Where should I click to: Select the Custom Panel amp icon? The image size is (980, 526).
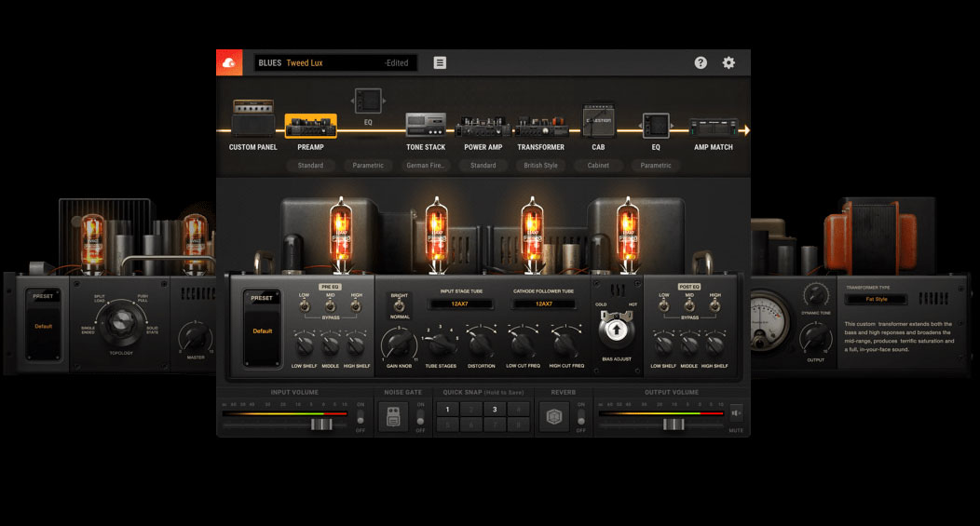point(253,117)
